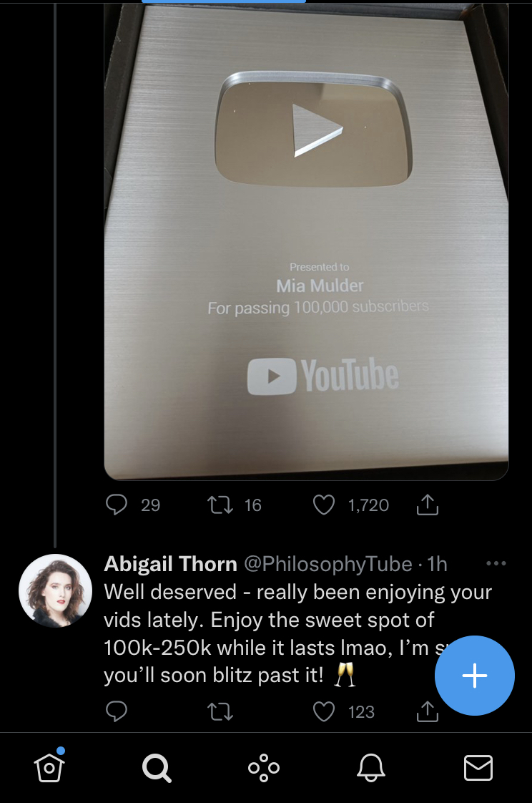
Task: Like Abigail Thorn's reply with 123 likes
Action: 324,711
